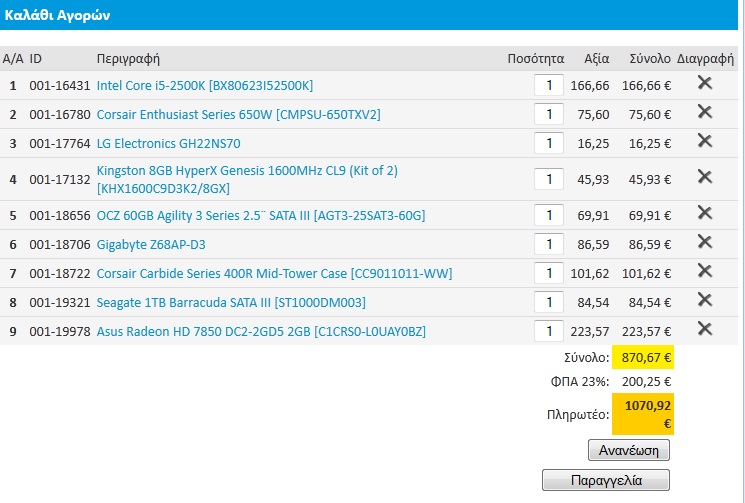
Task: Delete Asus Radeon HD 7850 row
Action: (x=704, y=330)
